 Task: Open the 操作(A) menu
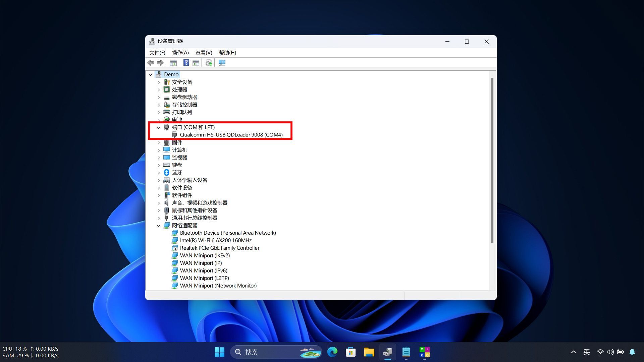coord(180,53)
